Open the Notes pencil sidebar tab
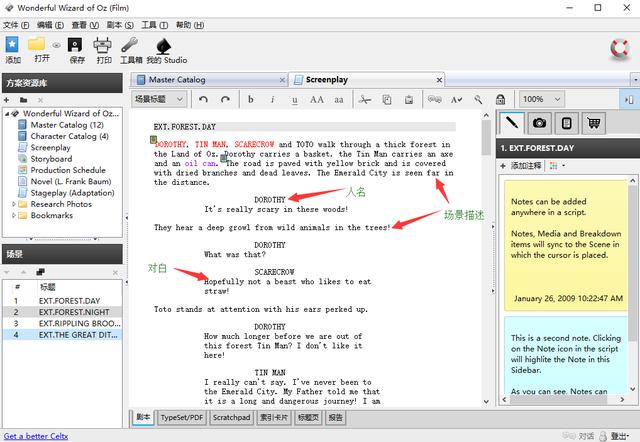The height and width of the screenshot is (442, 640). (x=512, y=123)
